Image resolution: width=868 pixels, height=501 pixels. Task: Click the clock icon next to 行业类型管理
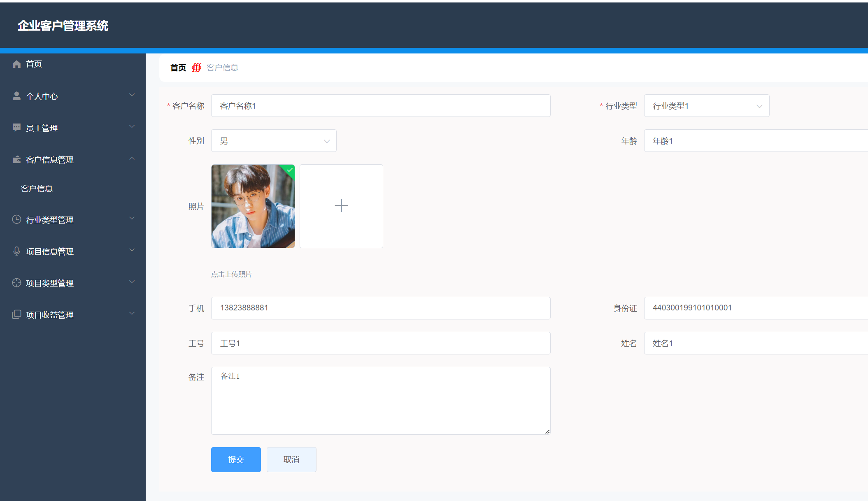tap(16, 219)
